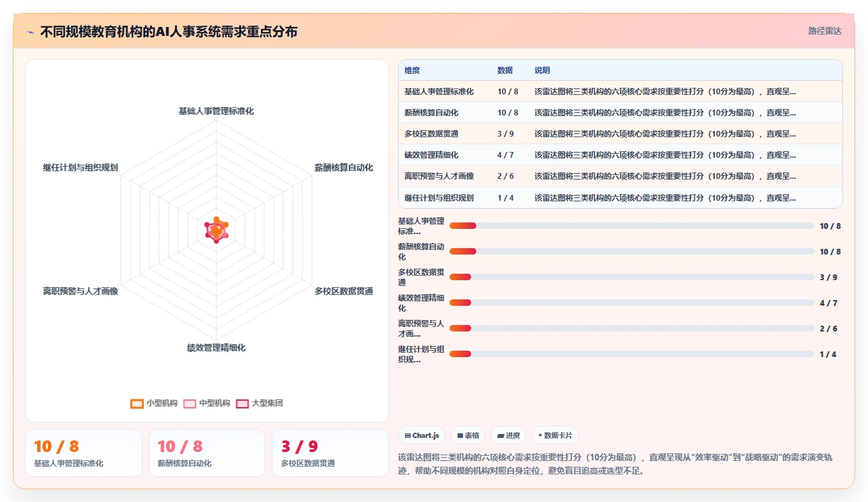Click the 多校区数据贯通 progress bar
The width and height of the screenshot is (868, 502).
coord(631,277)
